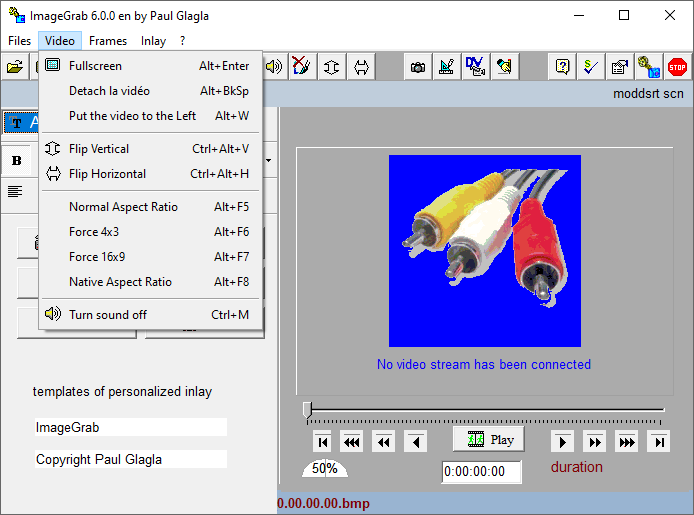The width and height of the screenshot is (694, 515).
Task: Maximize the ImageGrab window
Action: (624, 15)
